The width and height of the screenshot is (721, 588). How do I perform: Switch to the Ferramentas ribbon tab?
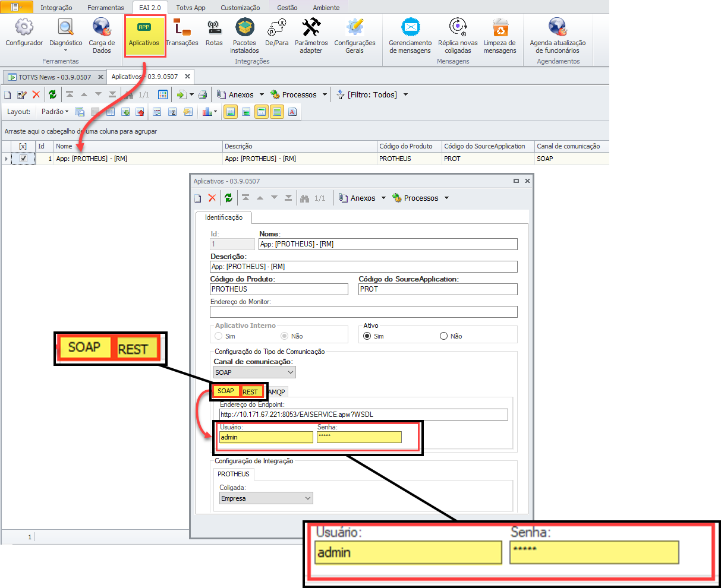[x=106, y=8]
